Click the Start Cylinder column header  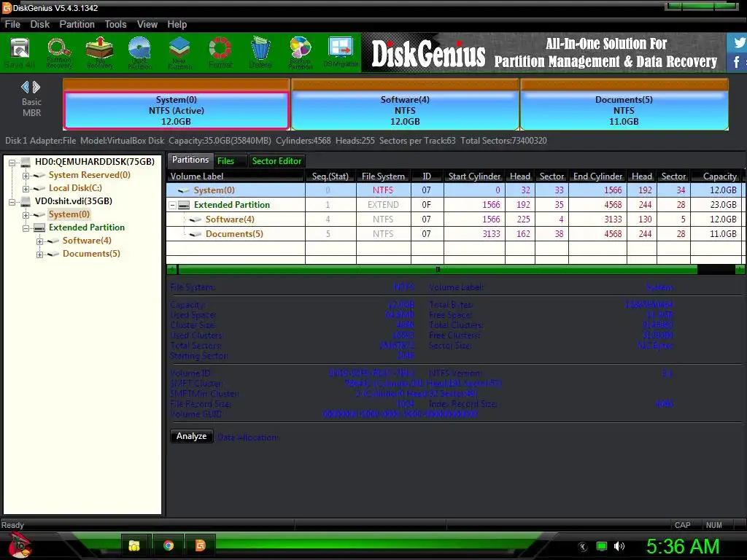tap(474, 176)
